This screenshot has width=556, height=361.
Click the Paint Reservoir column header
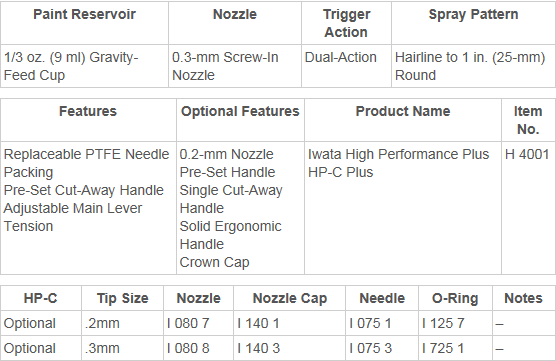(x=84, y=15)
